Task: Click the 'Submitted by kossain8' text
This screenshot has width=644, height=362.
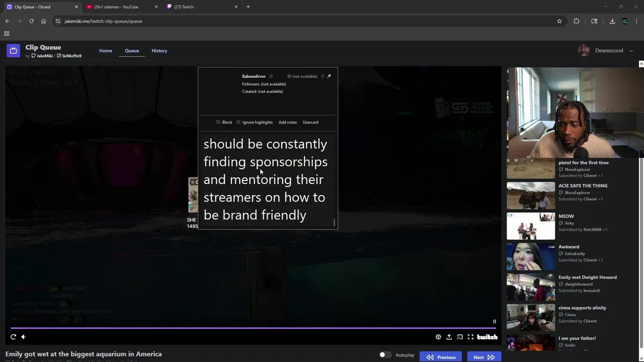Action: [579, 291]
